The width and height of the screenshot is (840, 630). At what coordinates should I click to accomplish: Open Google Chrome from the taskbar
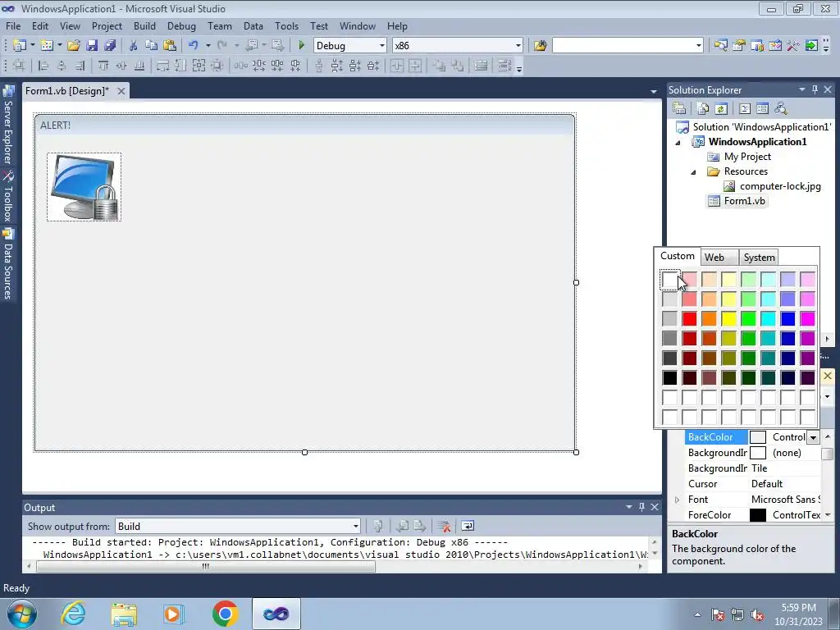point(225,614)
